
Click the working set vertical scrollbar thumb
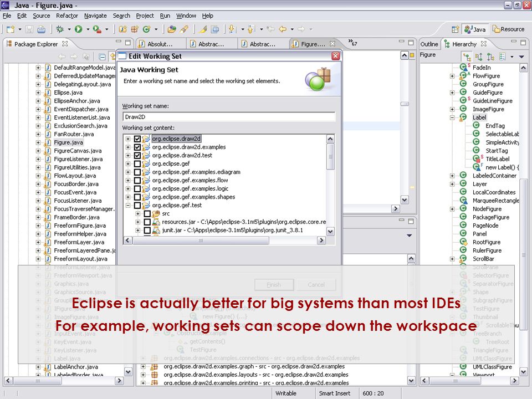(330, 156)
